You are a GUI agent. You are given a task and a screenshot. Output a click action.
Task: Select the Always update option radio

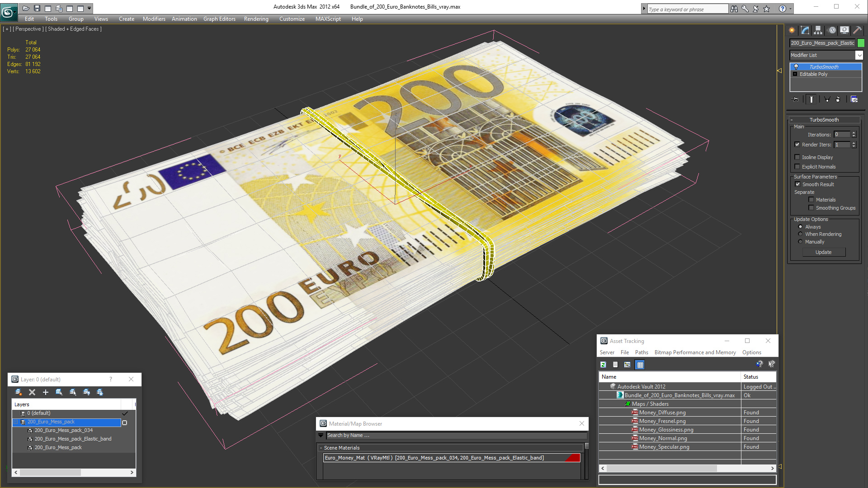(800, 227)
